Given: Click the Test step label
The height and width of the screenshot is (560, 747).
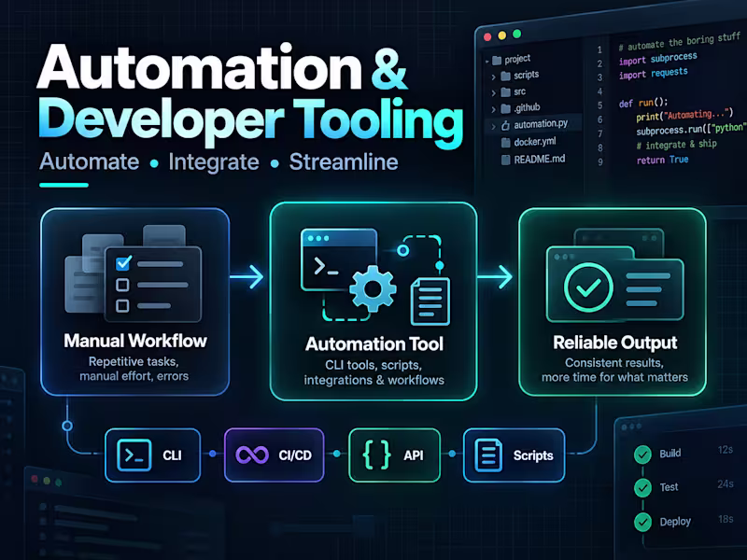Looking at the screenshot, I should click(669, 487).
